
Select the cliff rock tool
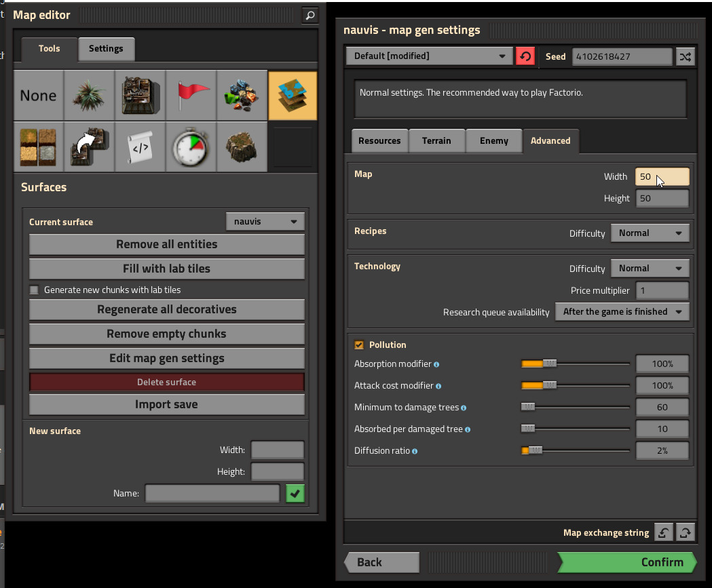242,147
